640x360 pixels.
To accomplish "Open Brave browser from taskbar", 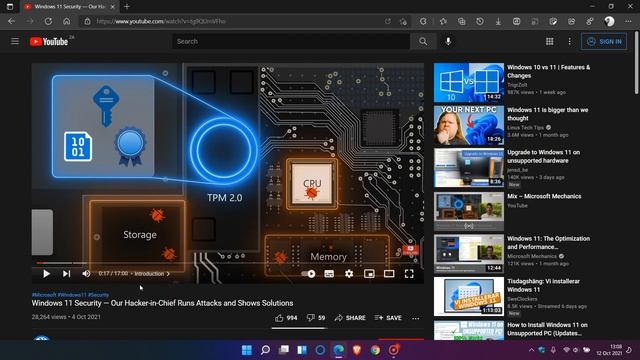I will (357, 350).
